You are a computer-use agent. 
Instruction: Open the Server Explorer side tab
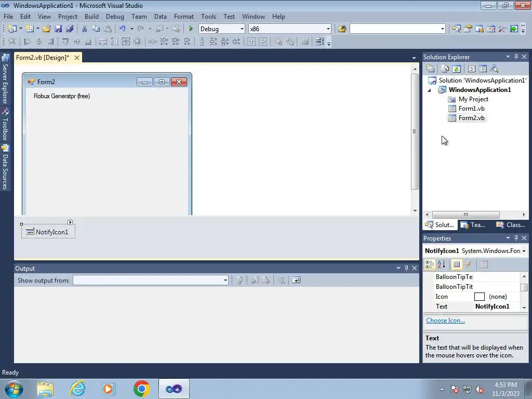(x=5, y=80)
